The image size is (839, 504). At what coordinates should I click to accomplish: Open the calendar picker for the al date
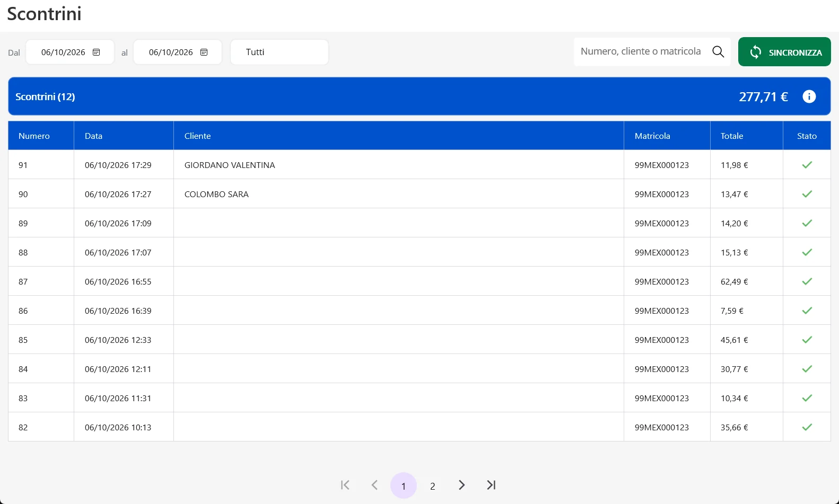tap(204, 52)
